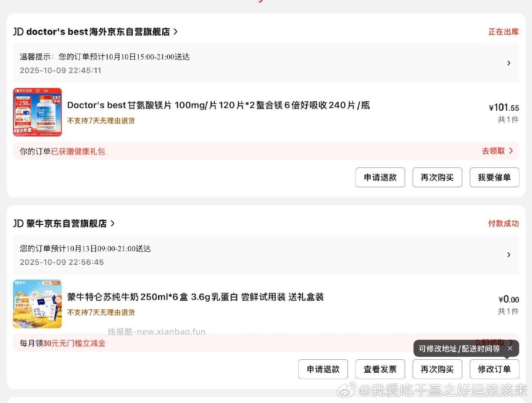The width and height of the screenshot is (532, 403).
Task: Click the JD logo beside doctor's best store
Action: 18,32
